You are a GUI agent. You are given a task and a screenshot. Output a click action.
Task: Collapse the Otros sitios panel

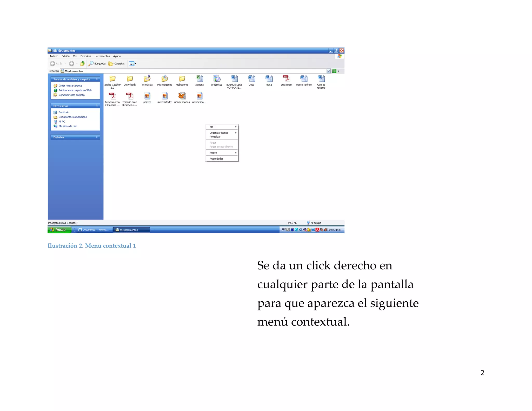(97, 106)
